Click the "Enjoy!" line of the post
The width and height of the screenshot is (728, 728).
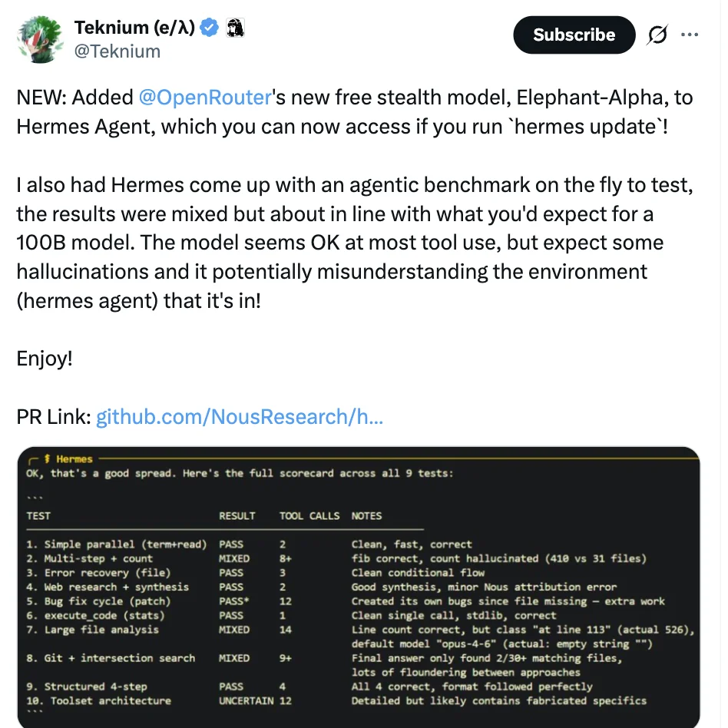pos(45,359)
